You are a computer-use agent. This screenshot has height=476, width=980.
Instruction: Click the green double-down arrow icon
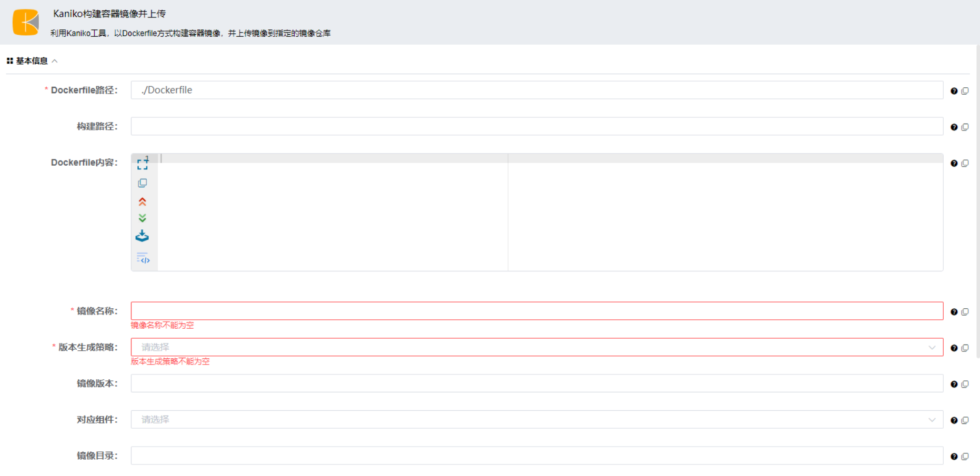[143, 218]
